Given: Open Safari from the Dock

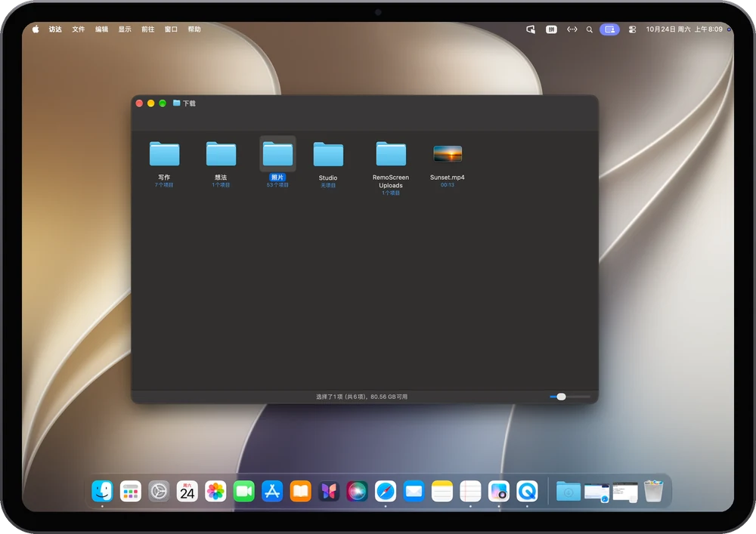Looking at the screenshot, I should [x=386, y=491].
